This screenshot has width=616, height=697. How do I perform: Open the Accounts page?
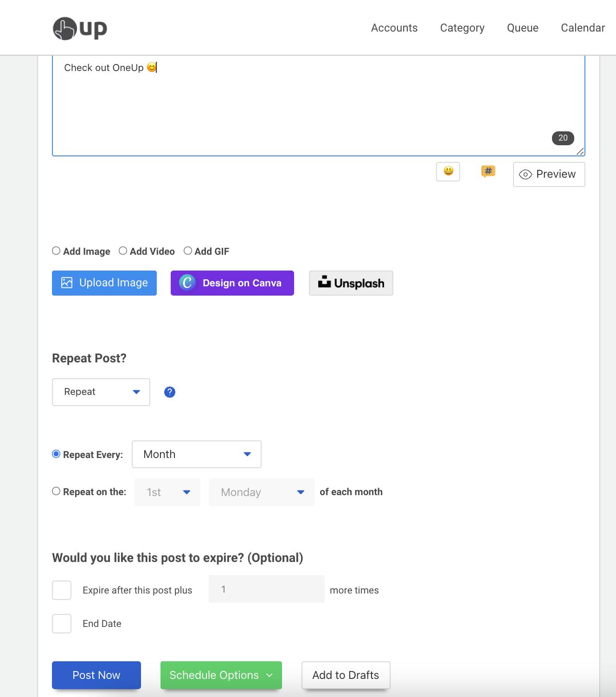pos(394,28)
